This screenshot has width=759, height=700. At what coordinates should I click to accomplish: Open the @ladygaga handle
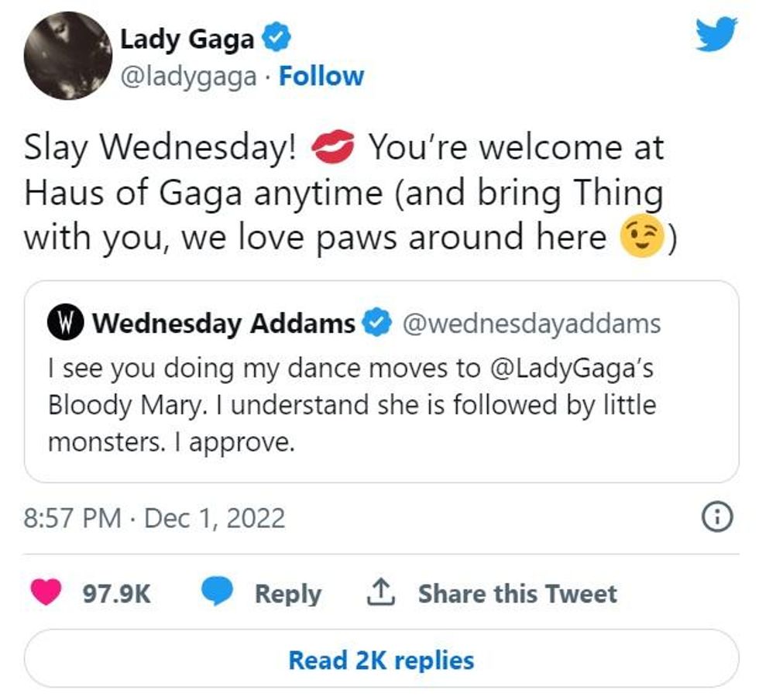pyautogui.click(x=188, y=76)
